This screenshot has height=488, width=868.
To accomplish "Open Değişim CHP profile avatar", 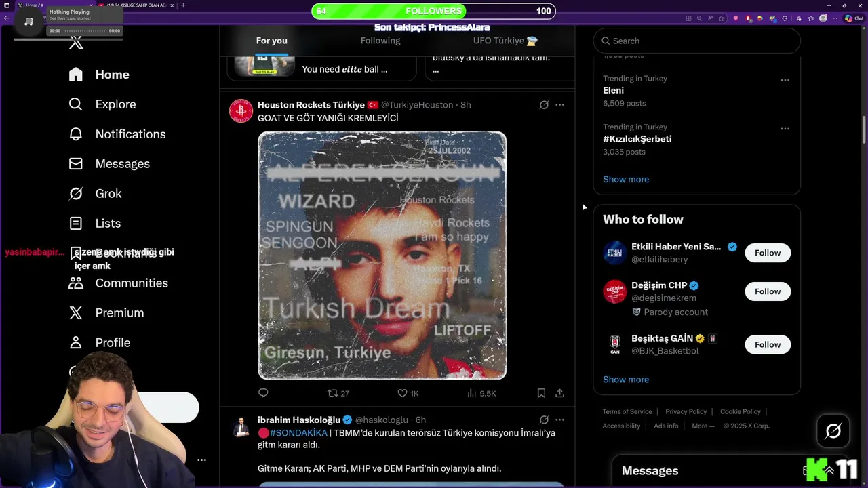I will point(615,291).
